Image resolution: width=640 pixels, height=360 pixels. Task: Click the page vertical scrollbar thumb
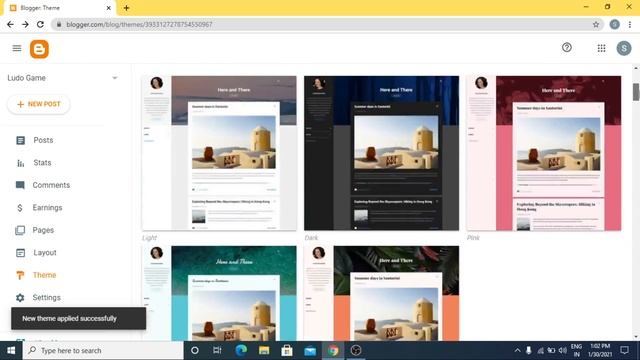coord(636,91)
